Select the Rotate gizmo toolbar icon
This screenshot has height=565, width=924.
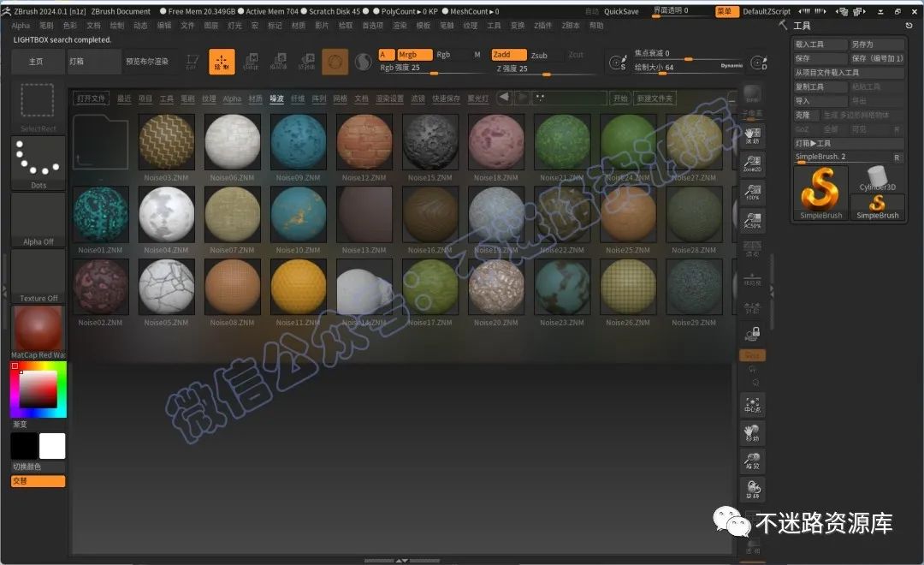pos(306,62)
